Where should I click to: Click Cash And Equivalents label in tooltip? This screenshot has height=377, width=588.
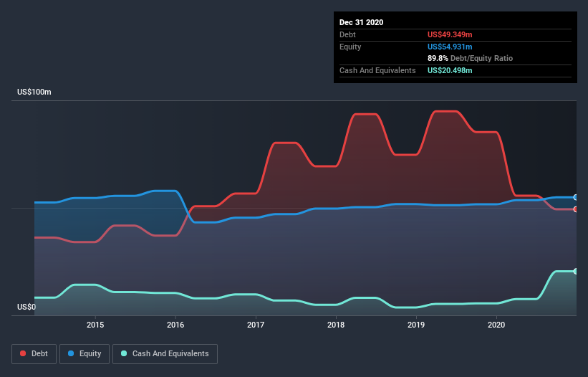(x=377, y=70)
